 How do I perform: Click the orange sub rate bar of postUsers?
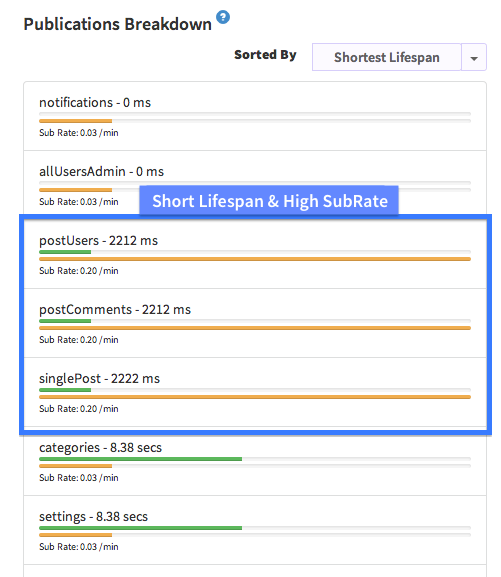(x=255, y=259)
